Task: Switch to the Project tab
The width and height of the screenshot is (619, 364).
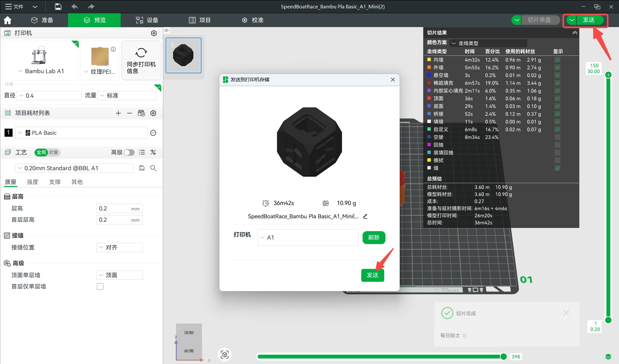Action: pyautogui.click(x=200, y=20)
